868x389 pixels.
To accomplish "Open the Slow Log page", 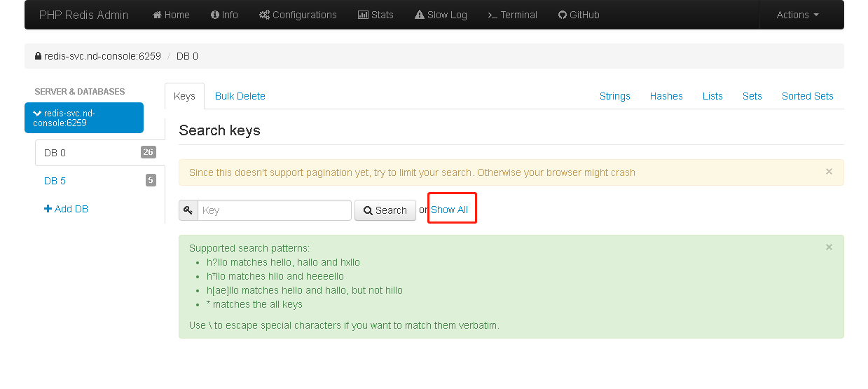I will coord(441,15).
